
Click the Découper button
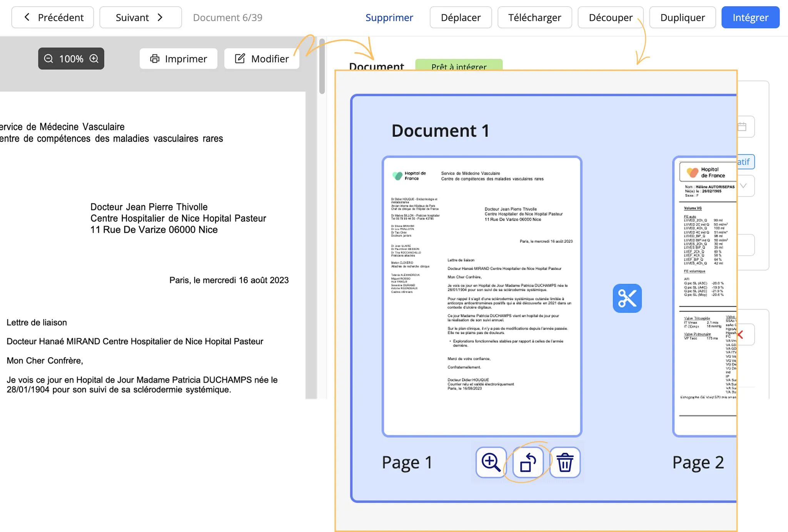[x=610, y=17]
